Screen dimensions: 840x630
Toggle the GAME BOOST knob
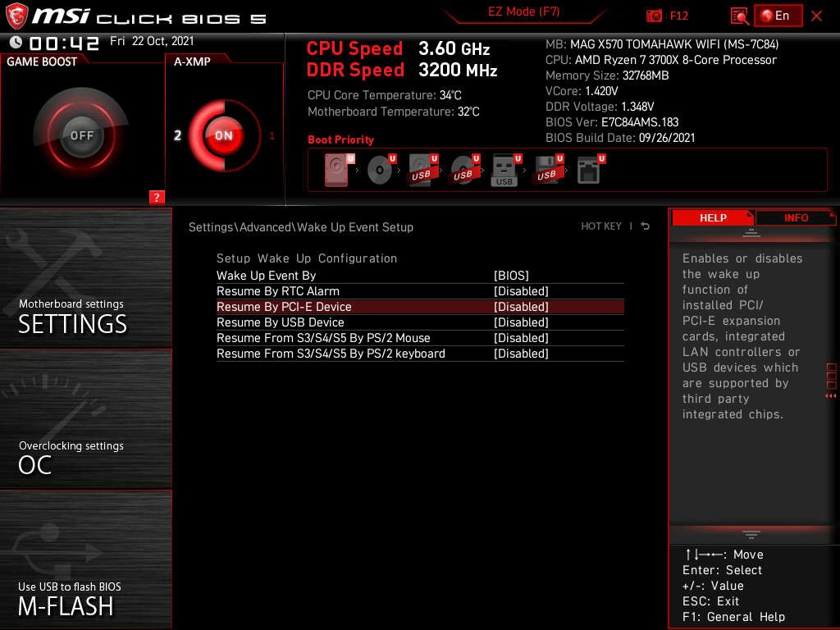pos(81,135)
